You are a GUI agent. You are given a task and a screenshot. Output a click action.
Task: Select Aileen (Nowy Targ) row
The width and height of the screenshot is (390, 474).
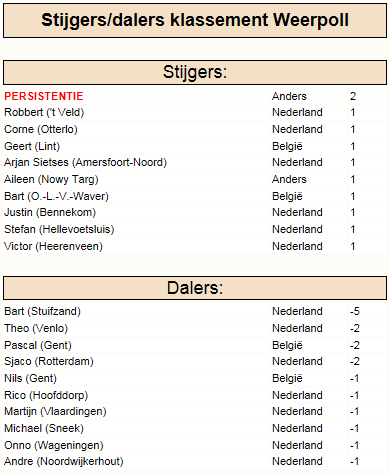point(195,179)
